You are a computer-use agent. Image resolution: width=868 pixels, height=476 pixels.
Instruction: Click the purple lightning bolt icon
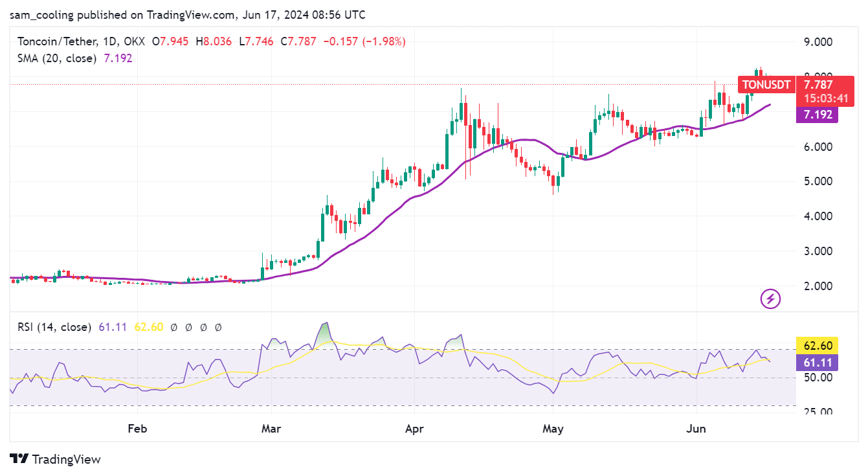tap(770, 299)
